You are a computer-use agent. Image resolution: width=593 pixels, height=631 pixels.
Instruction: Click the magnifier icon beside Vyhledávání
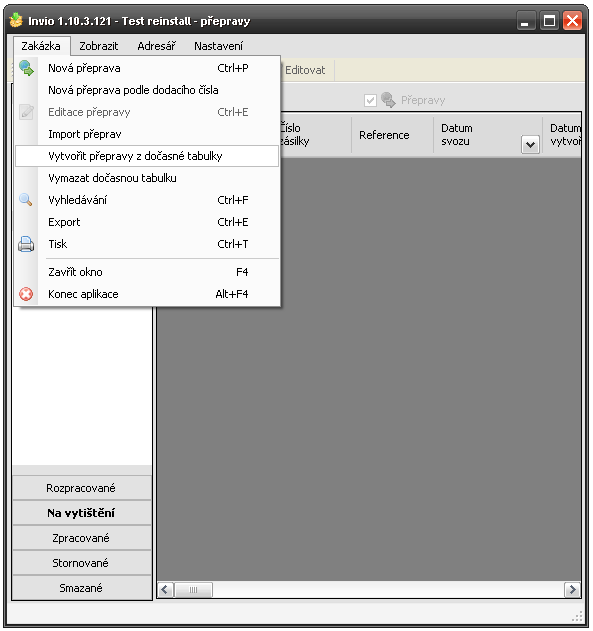26,200
